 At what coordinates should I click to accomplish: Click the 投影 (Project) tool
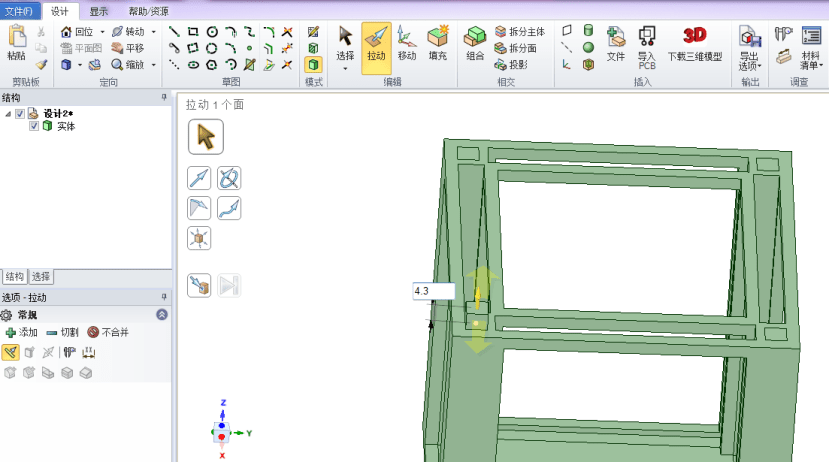click(510, 64)
